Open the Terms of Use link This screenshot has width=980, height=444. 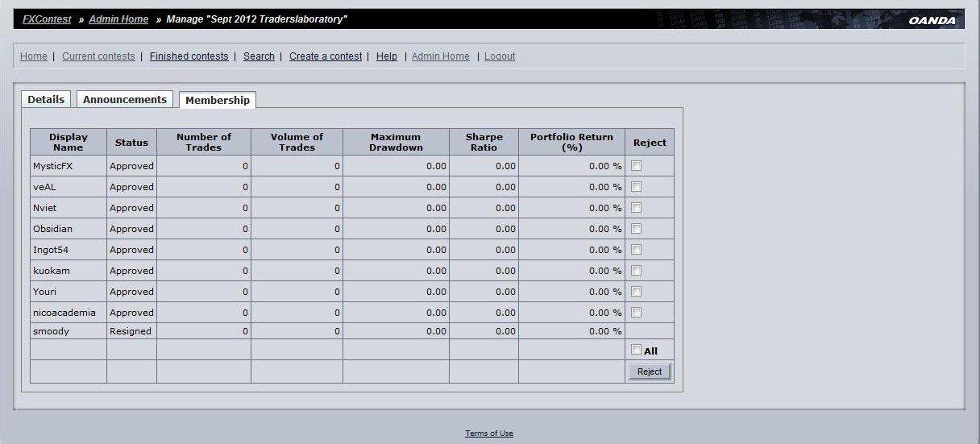click(489, 434)
